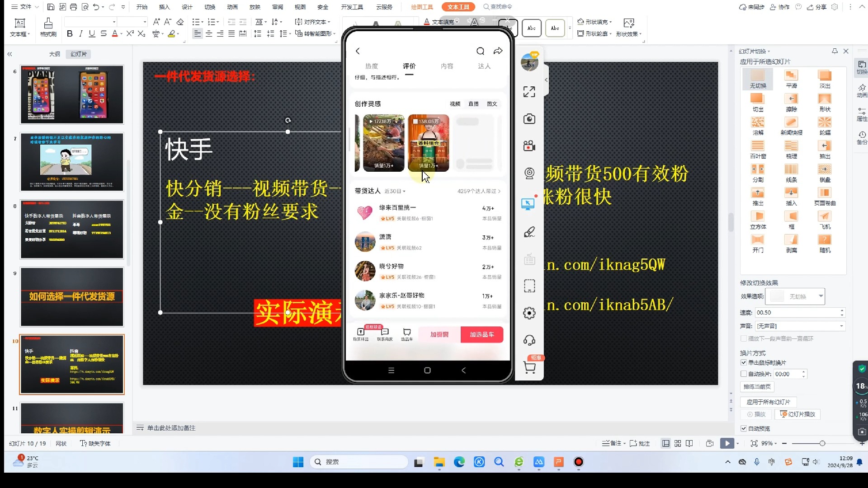Open the 动画 ribbon tab
The height and width of the screenshot is (488, 868).
(232, 7)
